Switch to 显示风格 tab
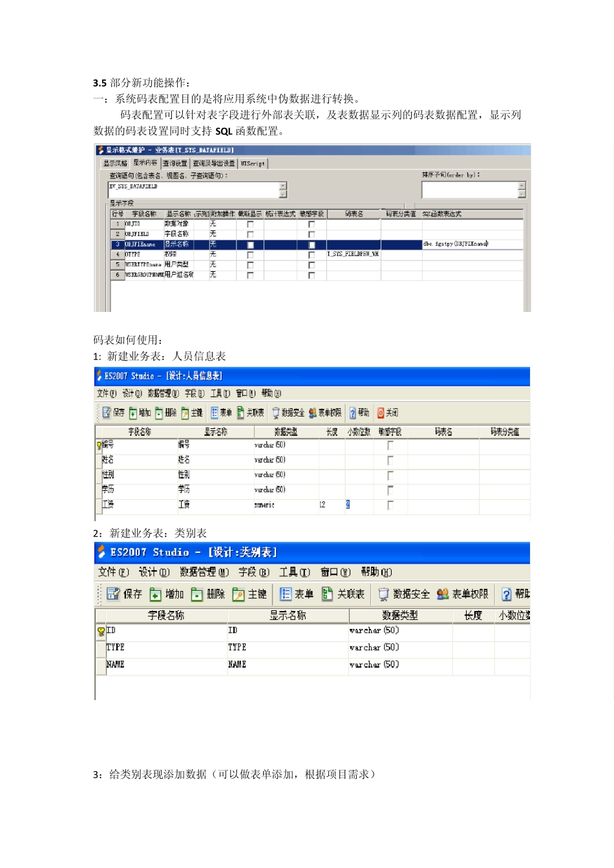The image size is (614, 868). coord(115,163)
